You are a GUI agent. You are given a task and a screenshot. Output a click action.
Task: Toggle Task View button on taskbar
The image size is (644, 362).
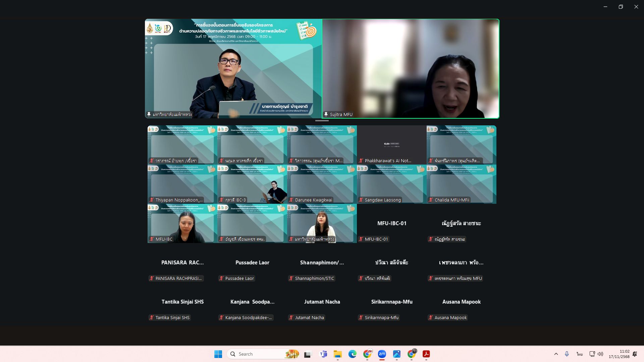point(308,354)
